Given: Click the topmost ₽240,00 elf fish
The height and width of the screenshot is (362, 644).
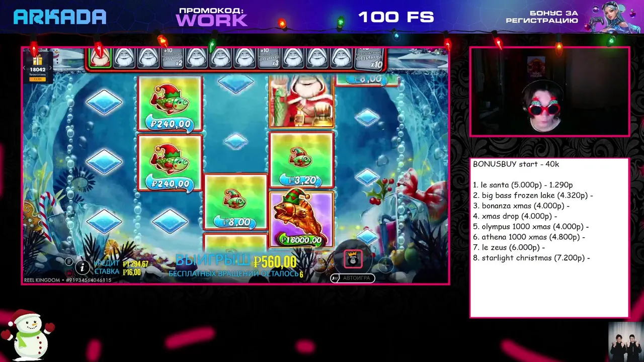Looking at the screenshot, I should [170, 104].
